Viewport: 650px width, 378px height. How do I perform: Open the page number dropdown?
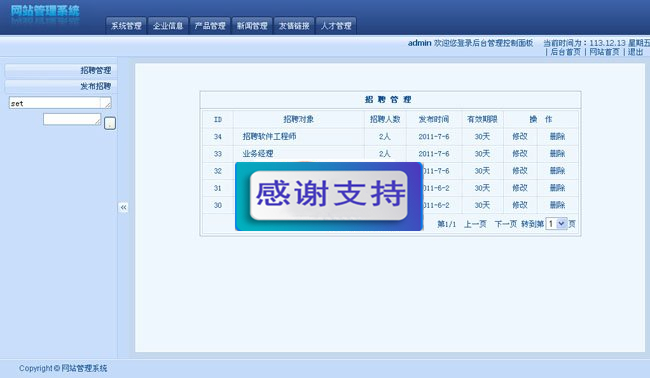pyautogui.click(x=556, y=224)
